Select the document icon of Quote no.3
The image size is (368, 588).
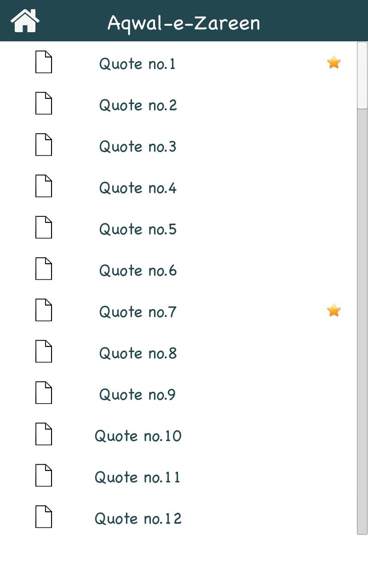(x=44, y=145)
